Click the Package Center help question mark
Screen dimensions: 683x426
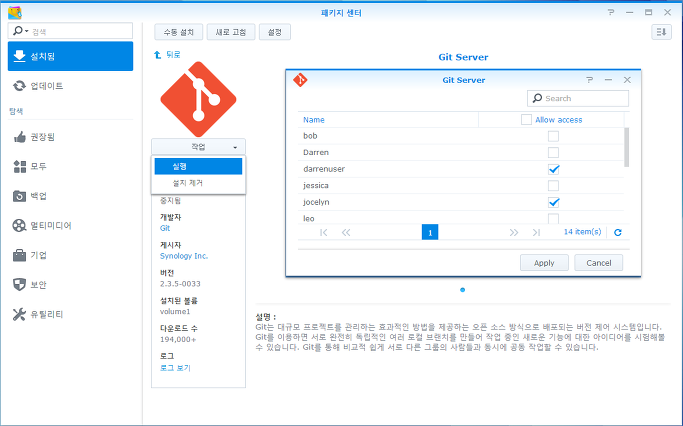[611, 13]
